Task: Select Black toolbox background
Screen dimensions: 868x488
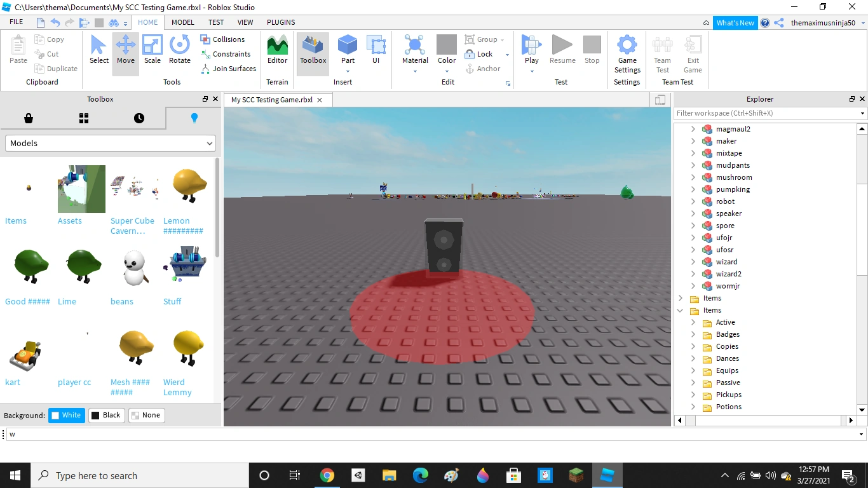Action: click(106, 416)
